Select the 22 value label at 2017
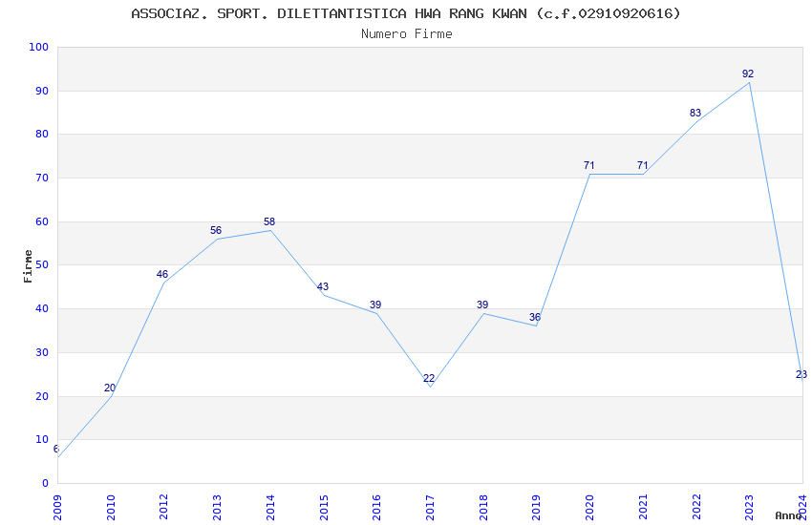Viewport: 812px width, 525px height. [x=429, y=378]
